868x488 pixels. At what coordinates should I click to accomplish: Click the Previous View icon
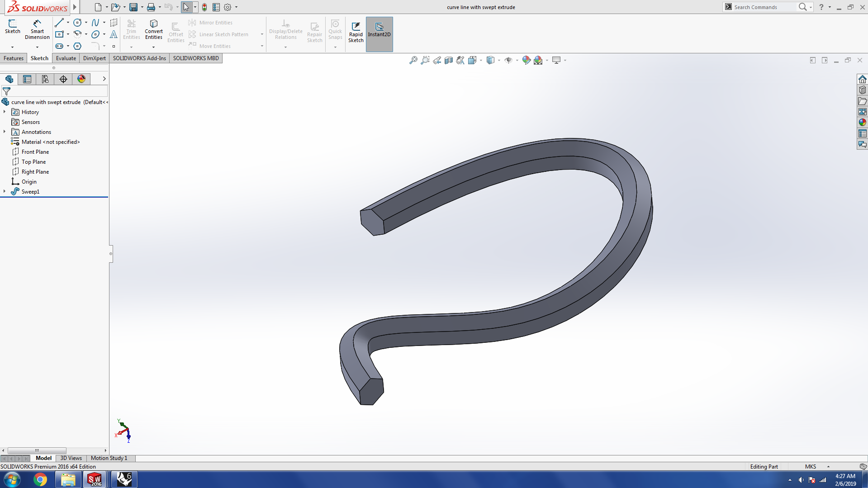[x=437, y=60]
